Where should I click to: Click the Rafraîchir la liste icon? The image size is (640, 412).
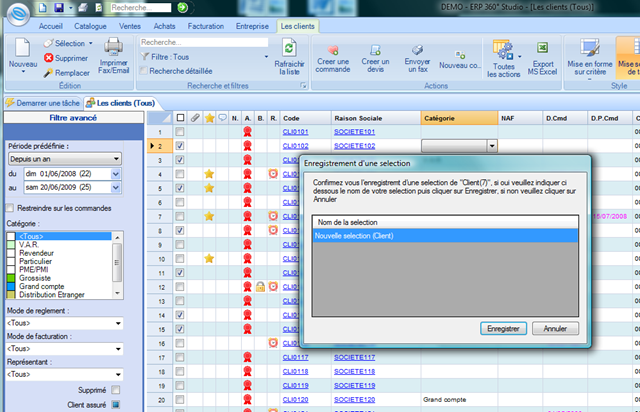coord(289,49)
